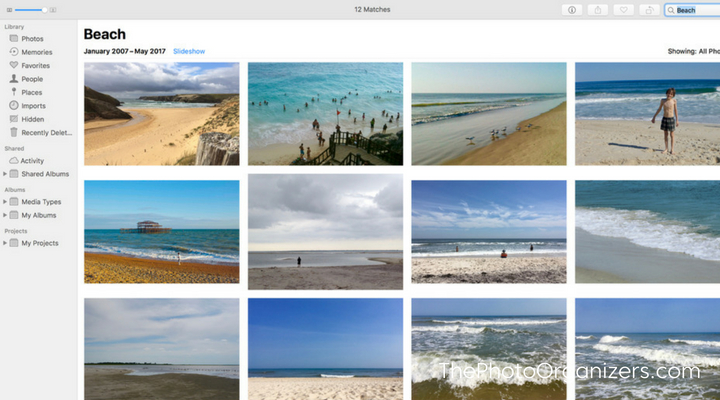The height and width of the screenshot is (400, 720).
Task: Click the Memories clock icon
Action: (x=14, y=52)
